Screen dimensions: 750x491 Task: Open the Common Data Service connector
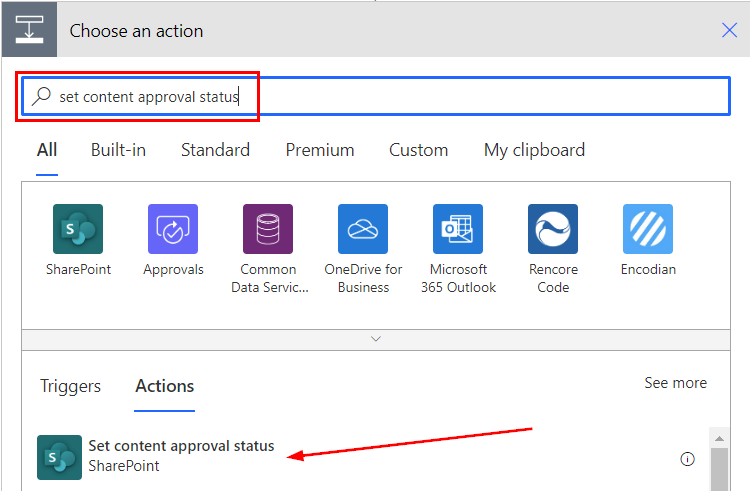tap(268, 229)
